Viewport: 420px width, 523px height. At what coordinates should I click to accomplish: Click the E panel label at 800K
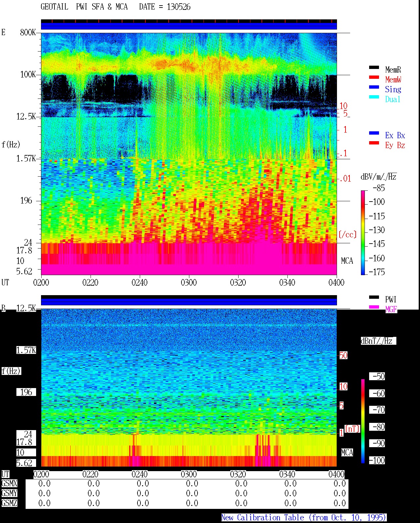click(3, 33)
